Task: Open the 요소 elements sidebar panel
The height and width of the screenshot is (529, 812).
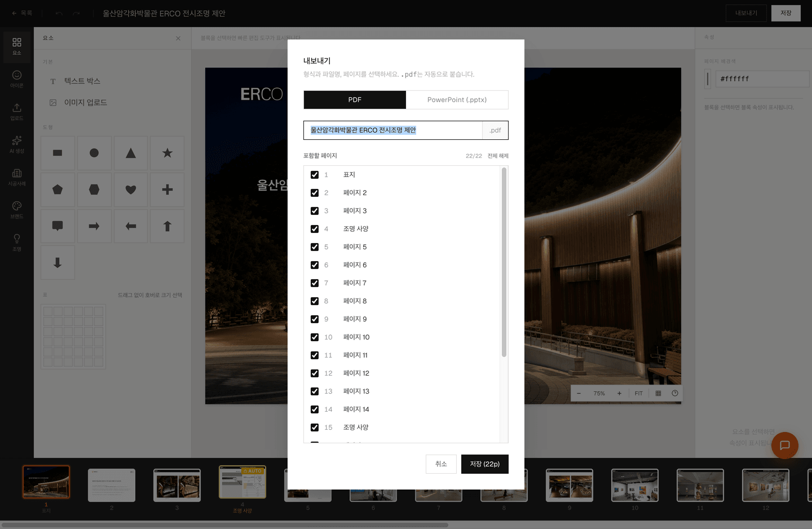Action: (x=17, y=47)
